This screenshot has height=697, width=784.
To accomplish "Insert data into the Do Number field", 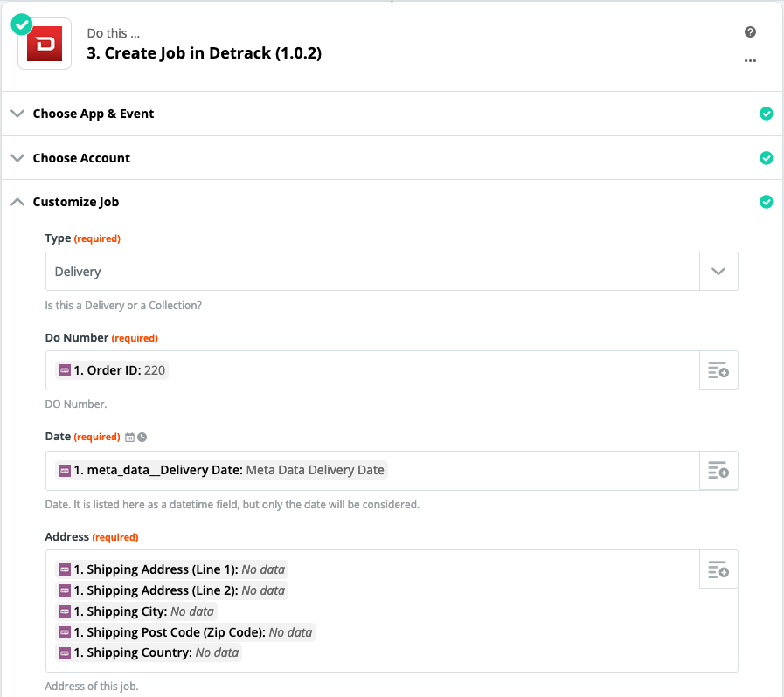I will (x=718, y=370).
